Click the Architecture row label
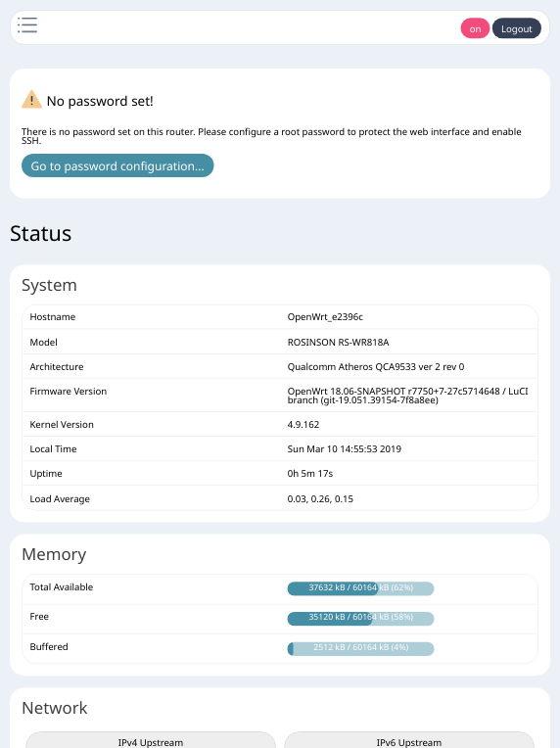Viewport: 560px width, 748px height. (x=56, y=366)
